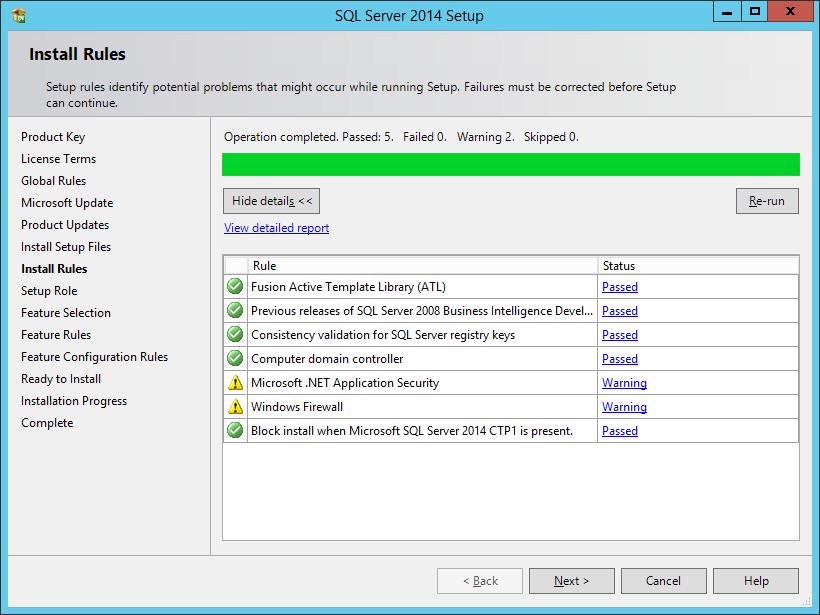Click warning icon next to Microsoft .NET Application Security
Screen dimensions: 820x615
pyautogui.click(x=235, y=383)
